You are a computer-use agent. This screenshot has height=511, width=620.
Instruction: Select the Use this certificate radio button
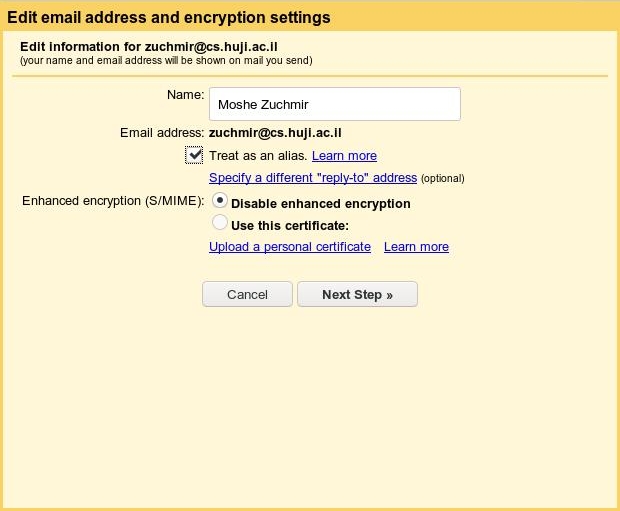coord(220,224)
